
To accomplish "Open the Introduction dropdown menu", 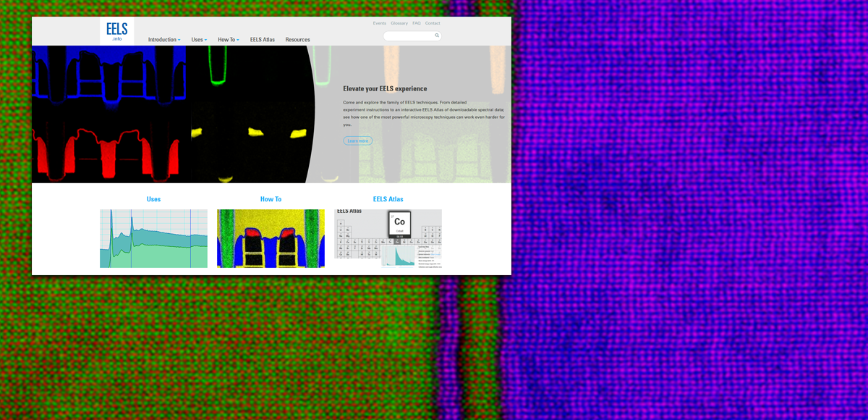I will 163,40.
